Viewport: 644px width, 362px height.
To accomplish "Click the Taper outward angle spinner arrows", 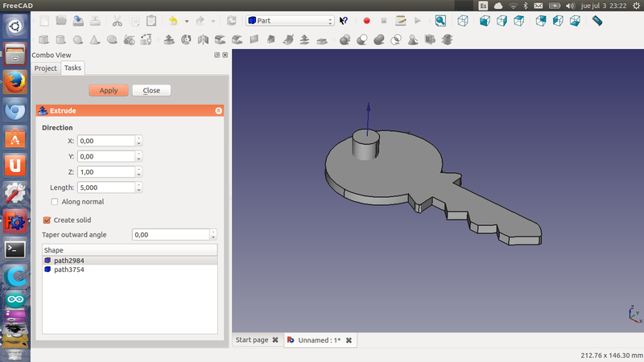I will tap(213, 235).
